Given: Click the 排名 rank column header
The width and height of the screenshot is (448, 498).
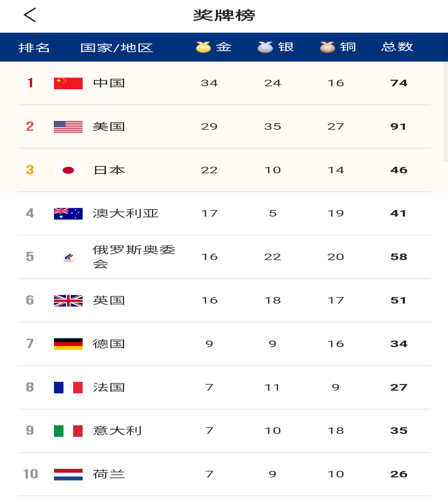Looking at the screenshot, I should pos(34,48).
